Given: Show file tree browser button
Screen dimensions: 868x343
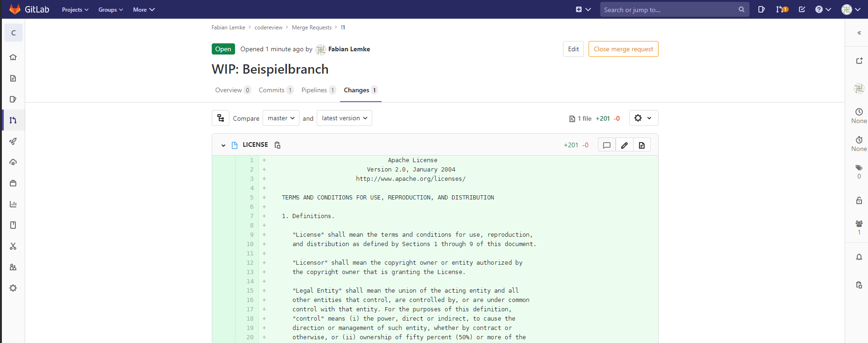Looking at the screenshot, I should point(221,118).
